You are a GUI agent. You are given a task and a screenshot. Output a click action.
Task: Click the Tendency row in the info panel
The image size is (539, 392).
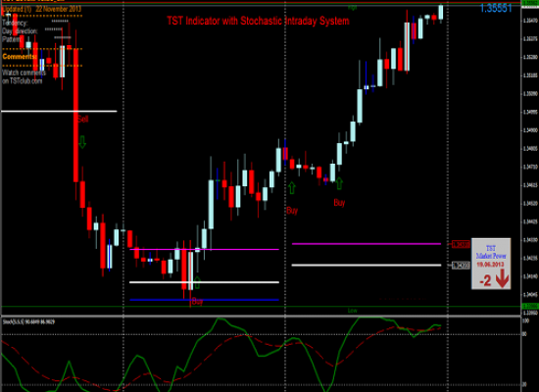(x=35, y=23)
